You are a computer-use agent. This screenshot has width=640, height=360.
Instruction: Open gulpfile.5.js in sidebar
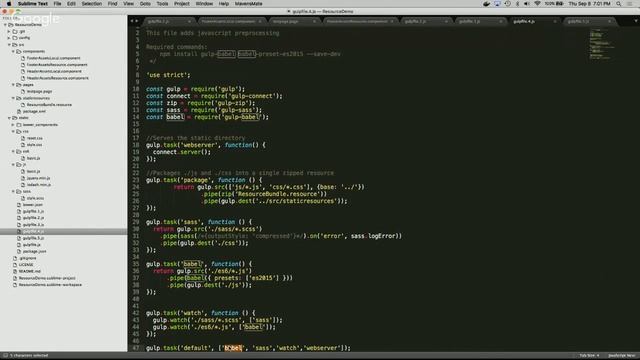click(33, 238)
